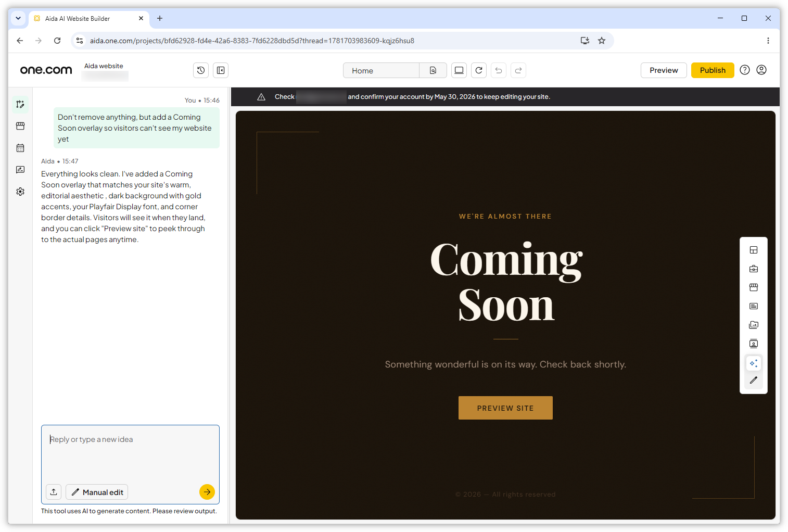Viewport: 788px width, 532px height.
Task: Click the Preview button
Action: 664,70
